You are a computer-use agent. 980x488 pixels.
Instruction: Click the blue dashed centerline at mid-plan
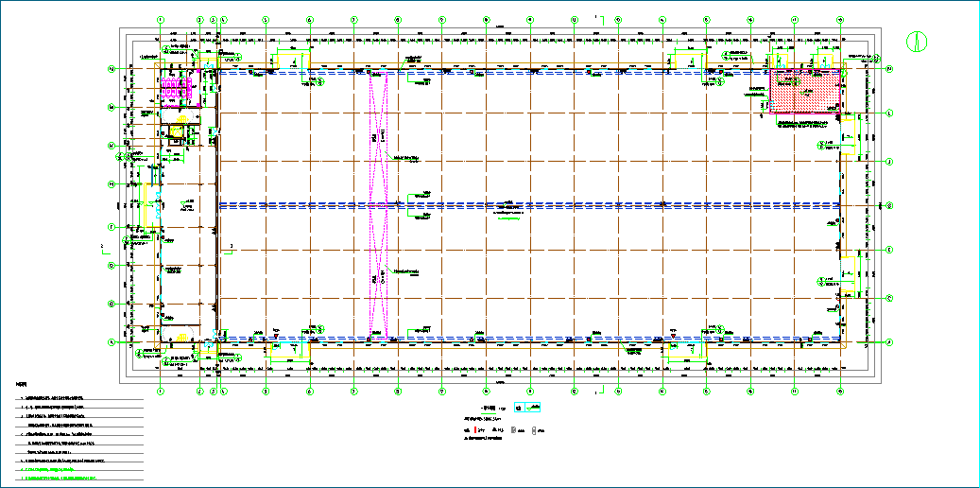(x=529, y=205)
